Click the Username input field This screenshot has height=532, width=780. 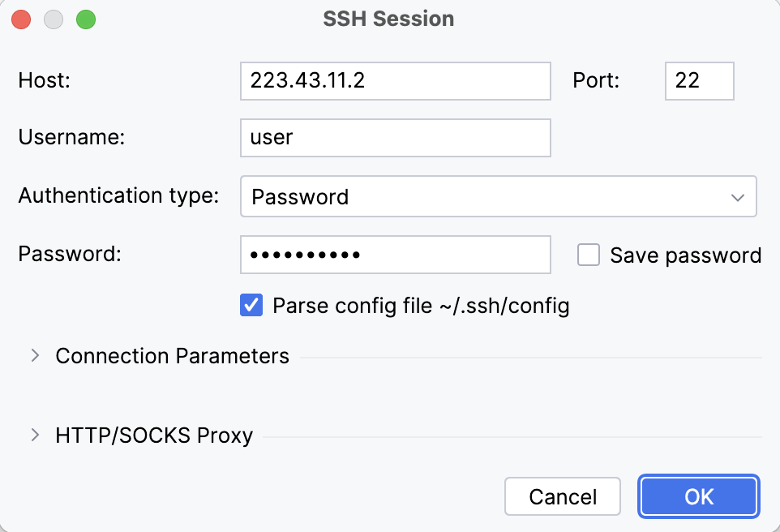(x=395, y=137)
